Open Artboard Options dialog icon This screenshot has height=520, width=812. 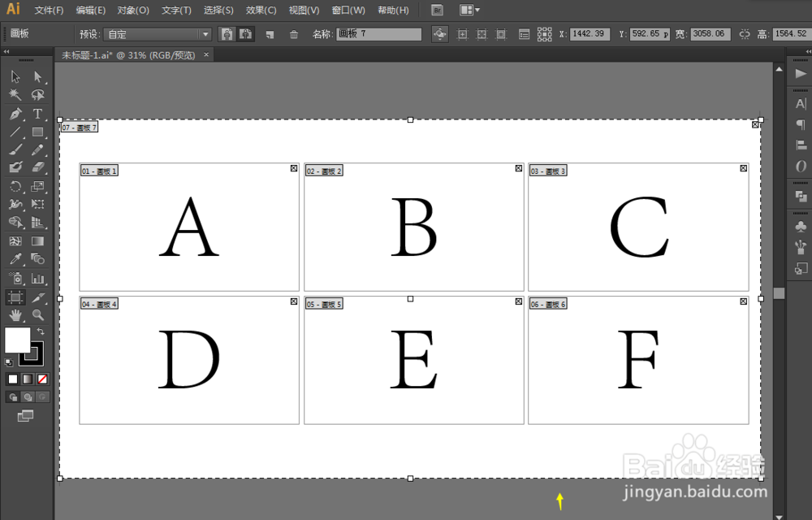524,34
